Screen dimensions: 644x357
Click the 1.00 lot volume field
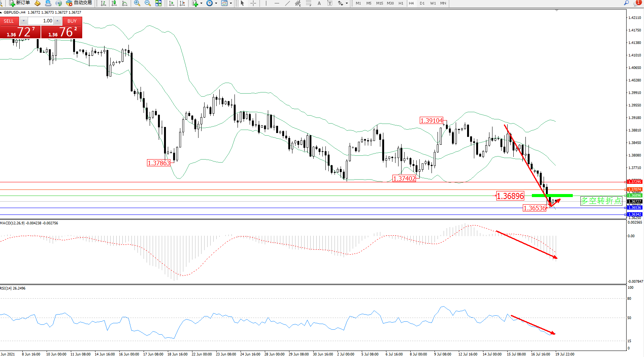coord(41,21)
